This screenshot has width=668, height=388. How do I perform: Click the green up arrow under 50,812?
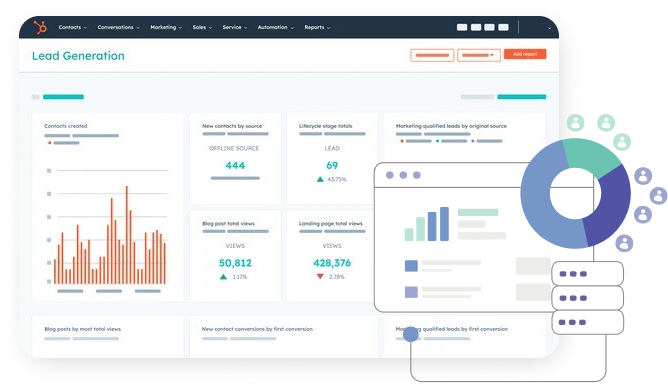223,277
